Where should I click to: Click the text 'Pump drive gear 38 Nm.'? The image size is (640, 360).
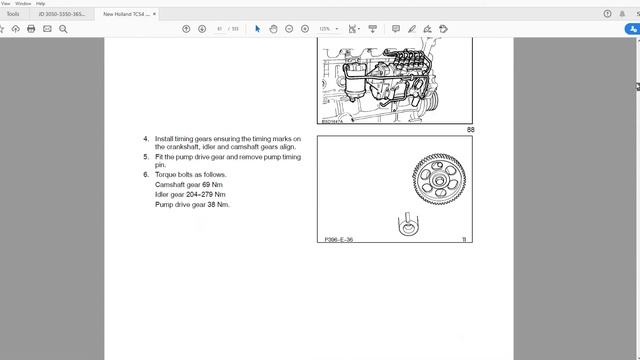pyautogui.click(x=192, y=204)
